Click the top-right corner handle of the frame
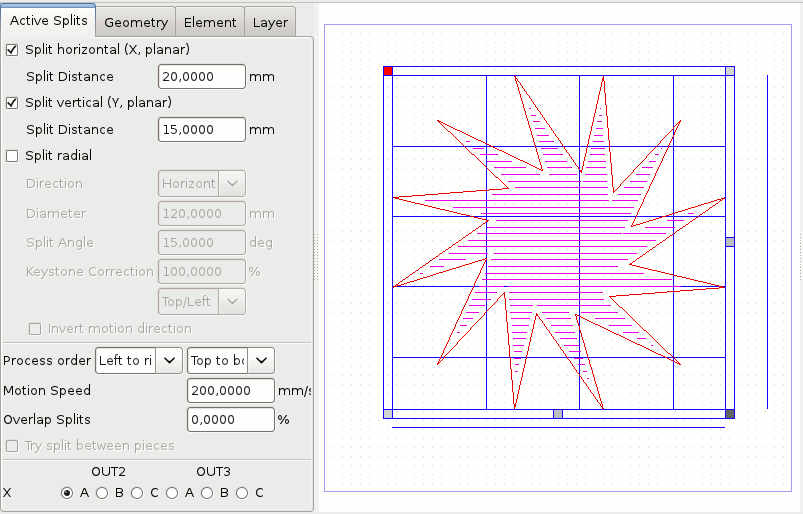 (730, 71)
